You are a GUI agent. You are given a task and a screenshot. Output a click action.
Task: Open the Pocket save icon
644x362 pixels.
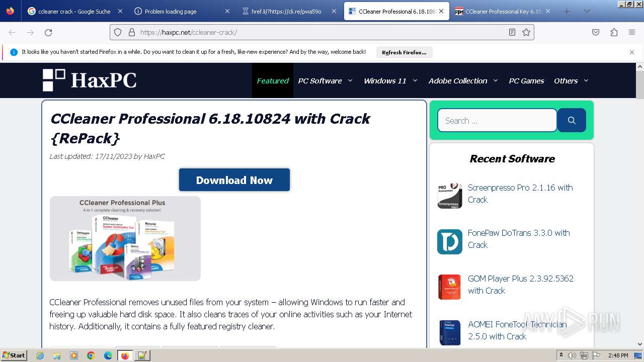596,32
